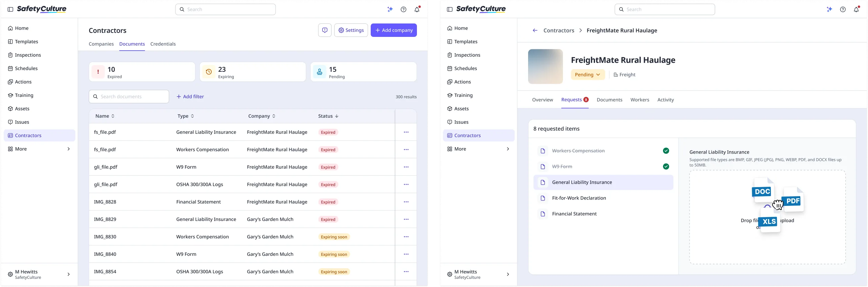This screenshot has height=287, width=868.
Task: Toggle sidebar icon in right FreightMate window
Action: 449,9
